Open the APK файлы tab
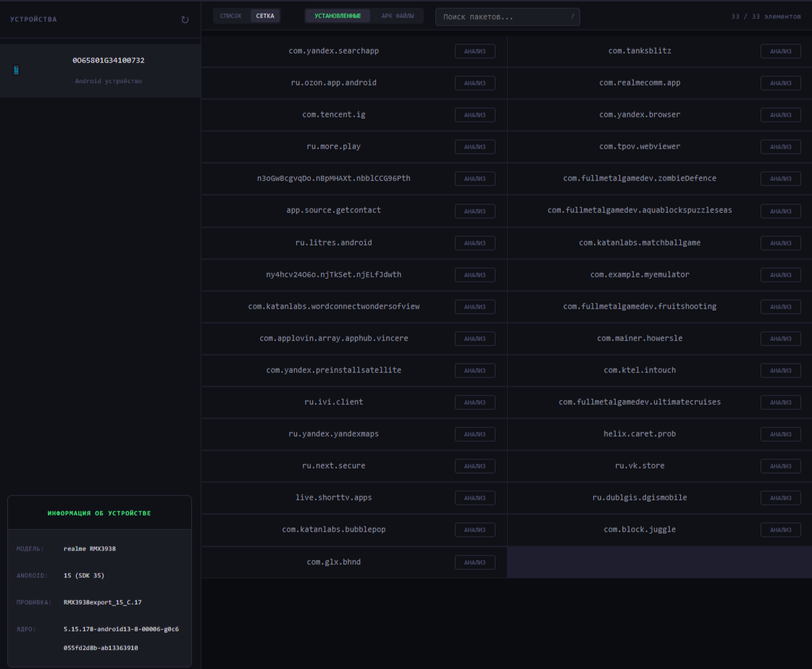 click(398, 16)
